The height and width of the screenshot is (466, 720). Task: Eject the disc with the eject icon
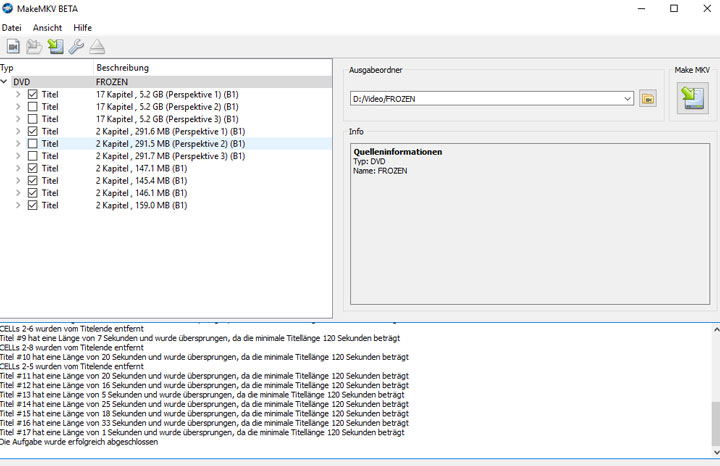click(97, 46)
